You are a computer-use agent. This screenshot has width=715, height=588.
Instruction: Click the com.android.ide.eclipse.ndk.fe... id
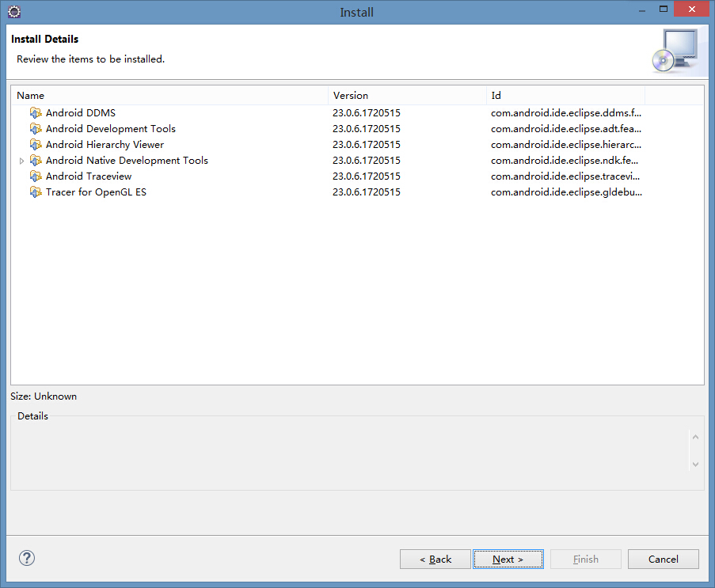coord(565,161)
